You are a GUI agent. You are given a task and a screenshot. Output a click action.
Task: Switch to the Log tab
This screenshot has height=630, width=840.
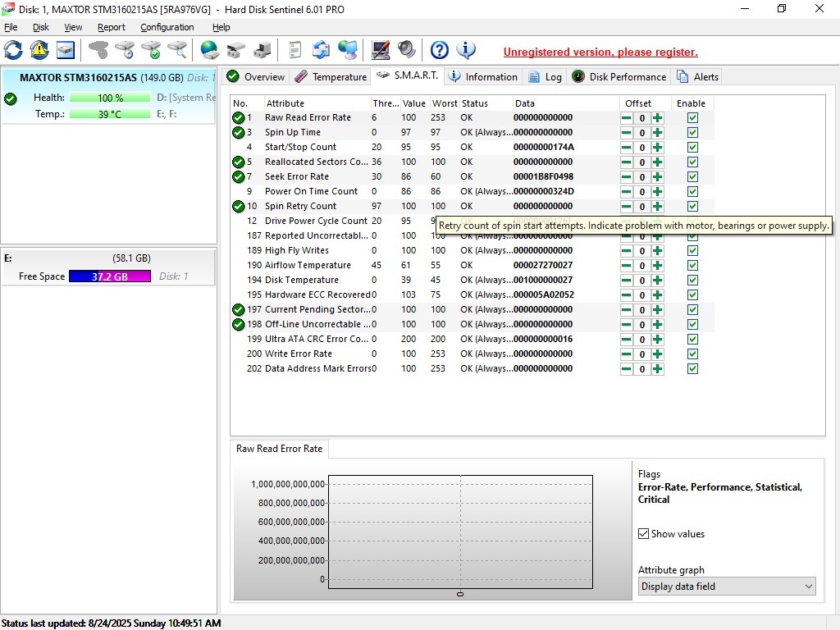(546, 76)
